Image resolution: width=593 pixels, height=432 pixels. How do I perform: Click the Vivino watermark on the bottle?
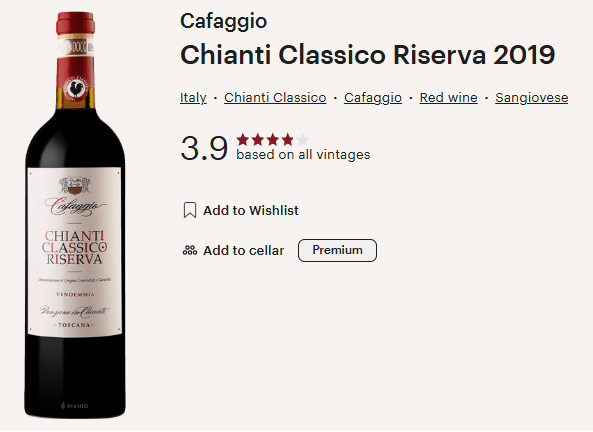click(x=75, y=406)
